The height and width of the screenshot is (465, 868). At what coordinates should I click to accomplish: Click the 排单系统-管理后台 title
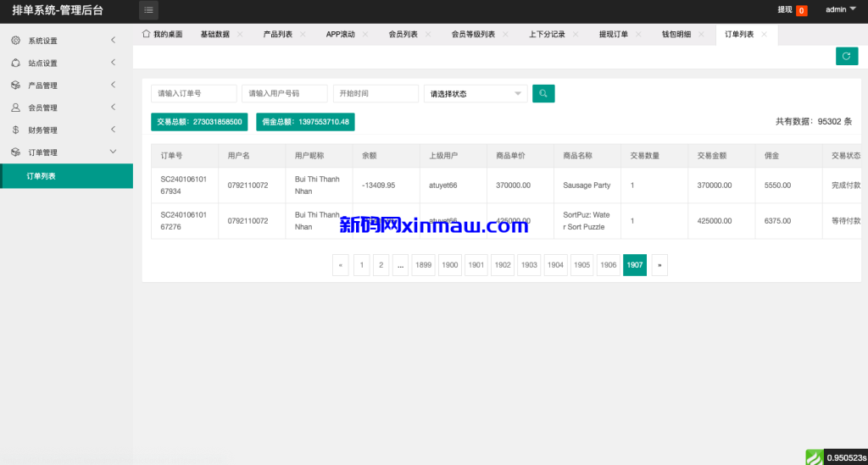58,10
